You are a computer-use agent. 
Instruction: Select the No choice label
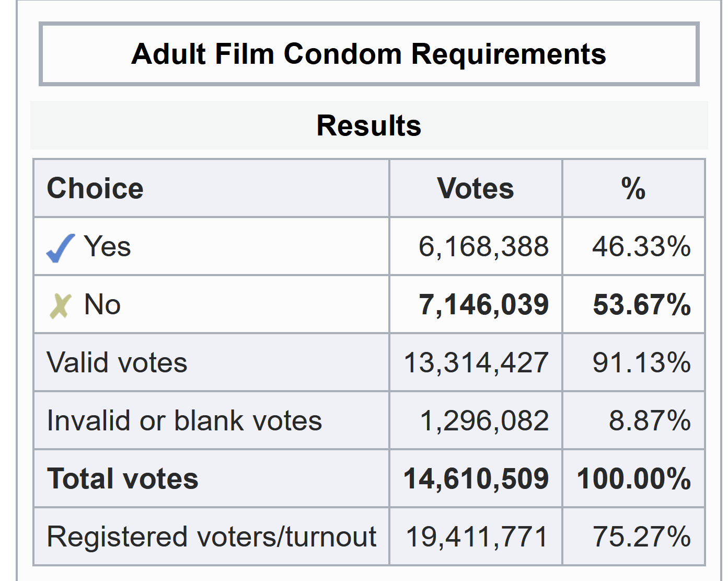[102, 304]
